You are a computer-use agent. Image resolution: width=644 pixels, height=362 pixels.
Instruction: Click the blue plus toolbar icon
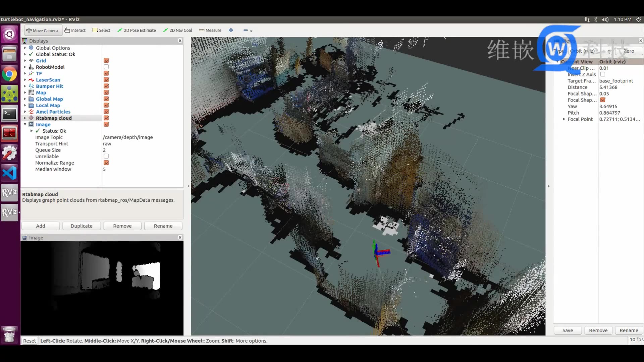[x=231, y=31]
